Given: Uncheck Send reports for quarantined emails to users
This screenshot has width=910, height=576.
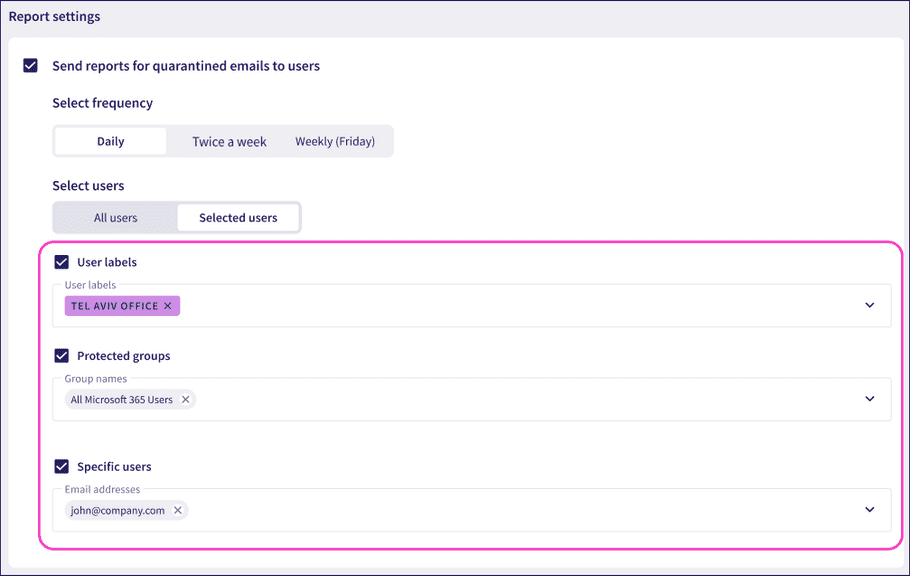Looking at the screenshot, I should tap(29, 65).
